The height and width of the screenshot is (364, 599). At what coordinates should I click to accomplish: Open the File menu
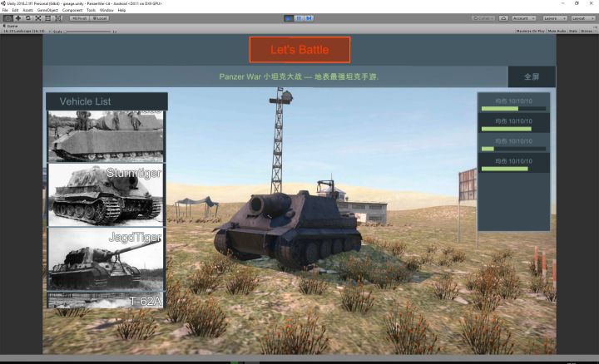click(5, 10)
